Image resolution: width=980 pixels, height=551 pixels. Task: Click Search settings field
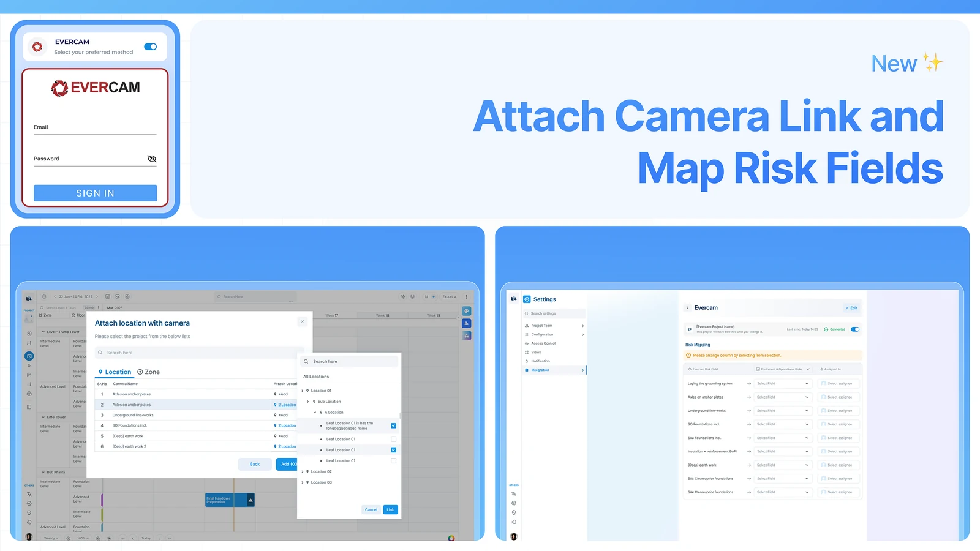click(x=555, y=313)
